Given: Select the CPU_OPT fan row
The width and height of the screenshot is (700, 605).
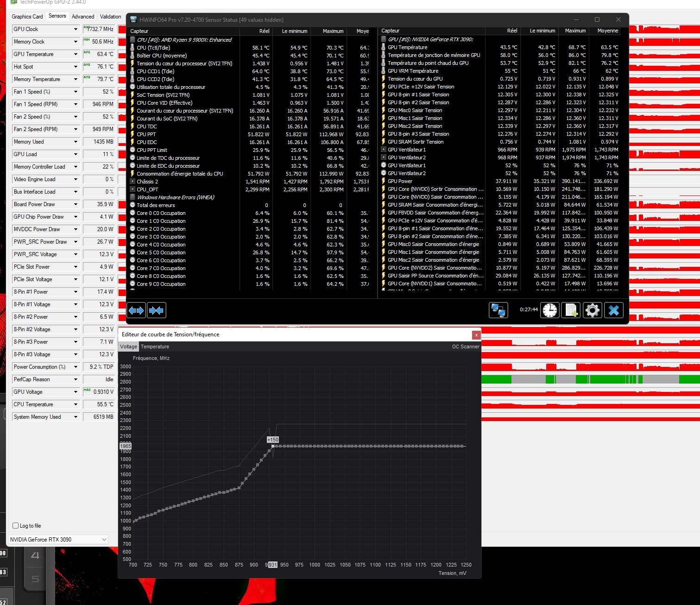Looking at the screenshot, I should coord(249,189).
